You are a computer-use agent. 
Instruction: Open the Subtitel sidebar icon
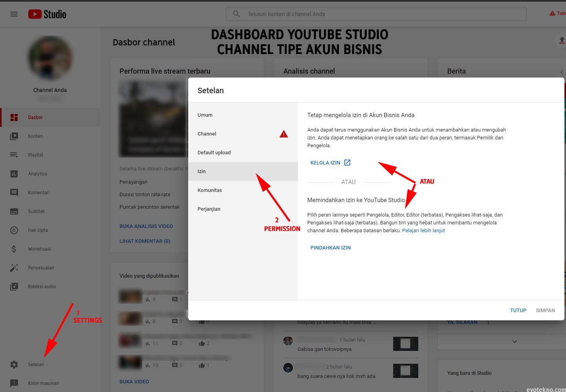14,211
